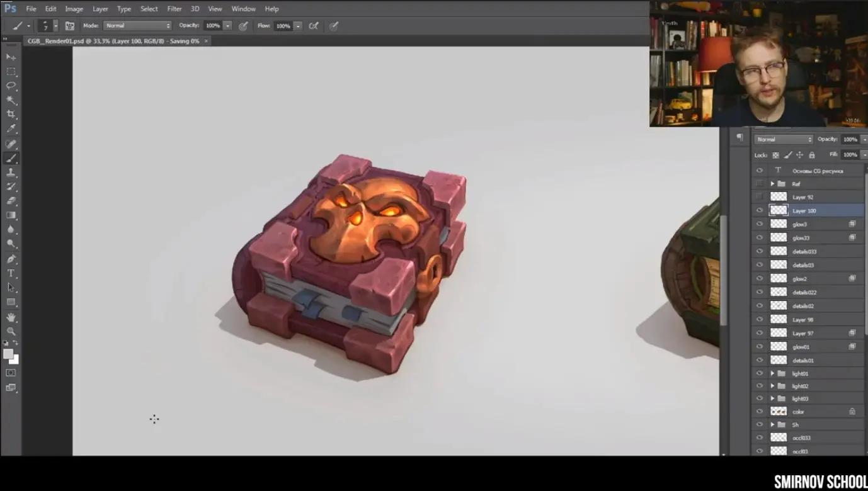Select the Clone Stamp tool
868x491 pixels.
[11, 172]
